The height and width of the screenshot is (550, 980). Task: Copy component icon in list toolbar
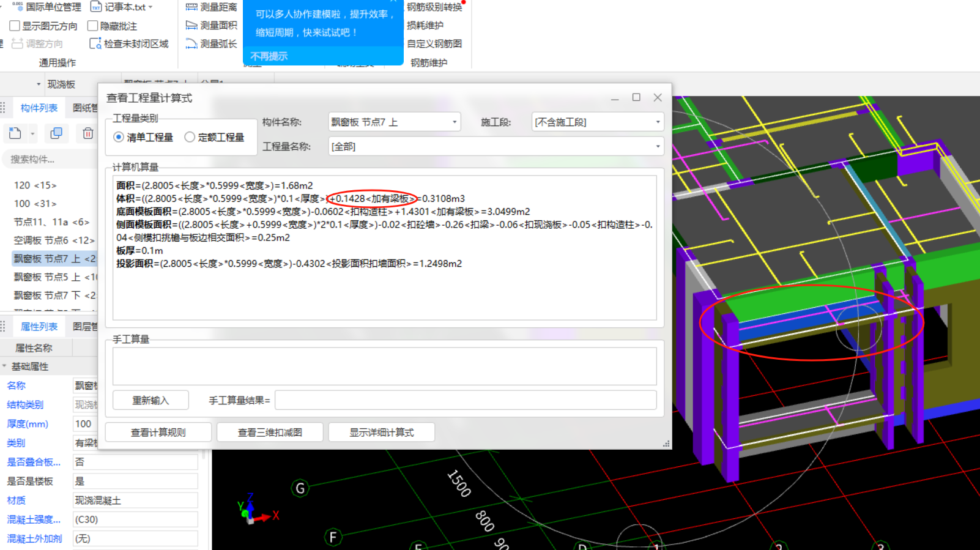click(x=56, y=133)
